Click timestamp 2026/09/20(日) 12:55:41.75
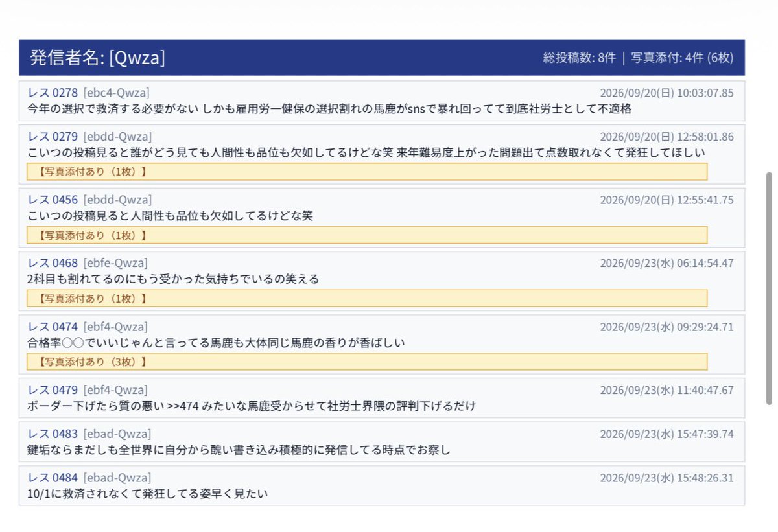778x532 pixels. tap(666, 200)
